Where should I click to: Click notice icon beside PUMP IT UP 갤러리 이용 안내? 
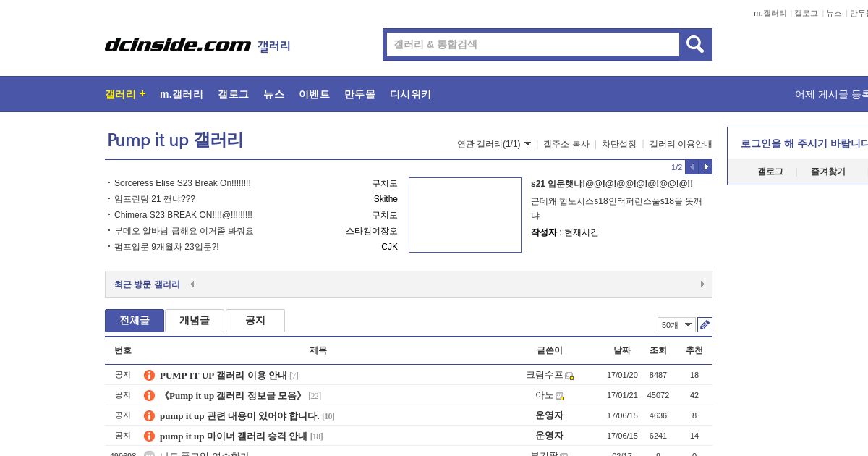[x=149, y=375]
